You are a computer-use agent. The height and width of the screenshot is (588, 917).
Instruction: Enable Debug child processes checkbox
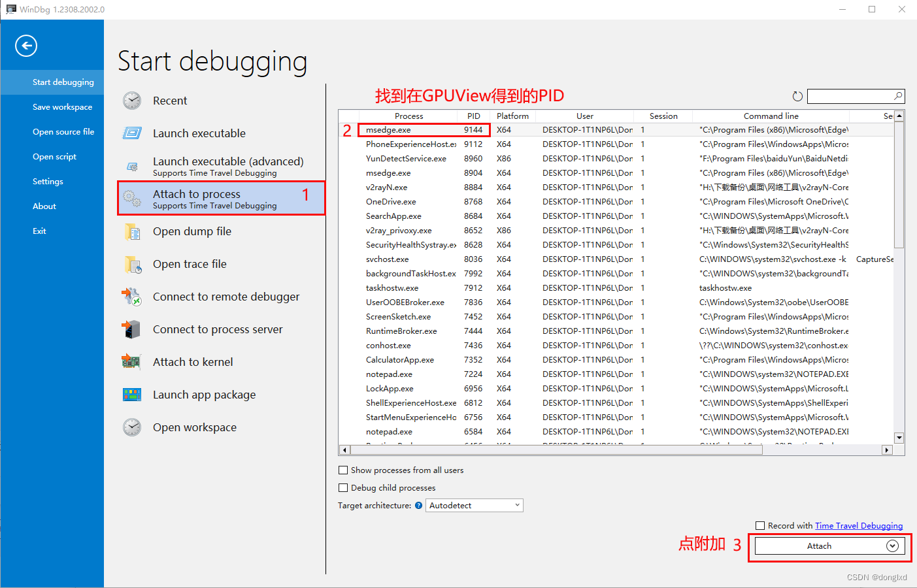[343, 488]
